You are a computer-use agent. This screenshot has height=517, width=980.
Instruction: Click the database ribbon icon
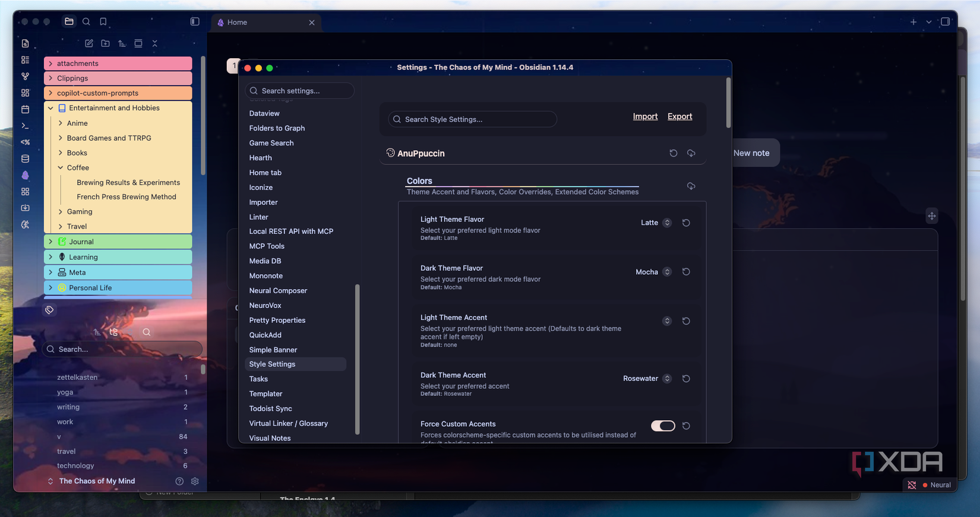[x=25, y=158]
